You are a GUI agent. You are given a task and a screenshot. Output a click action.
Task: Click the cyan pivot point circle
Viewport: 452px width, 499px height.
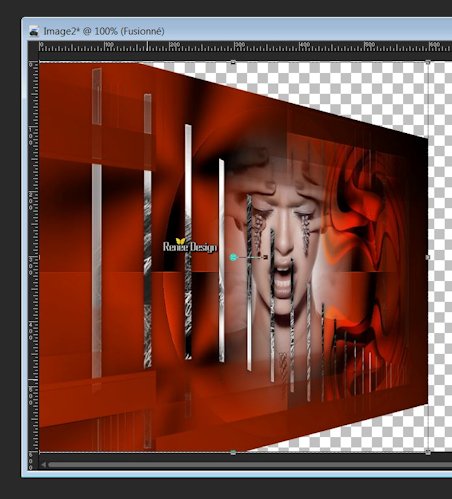point(233,257)
